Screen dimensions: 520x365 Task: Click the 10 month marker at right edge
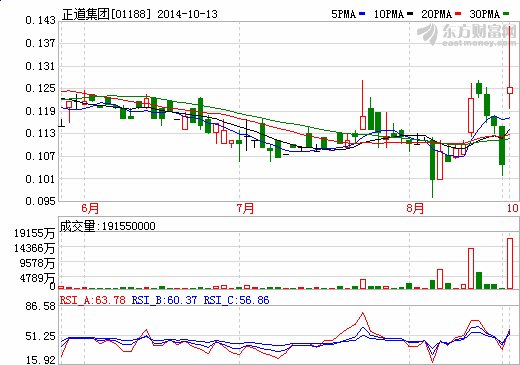click(513, 208)
